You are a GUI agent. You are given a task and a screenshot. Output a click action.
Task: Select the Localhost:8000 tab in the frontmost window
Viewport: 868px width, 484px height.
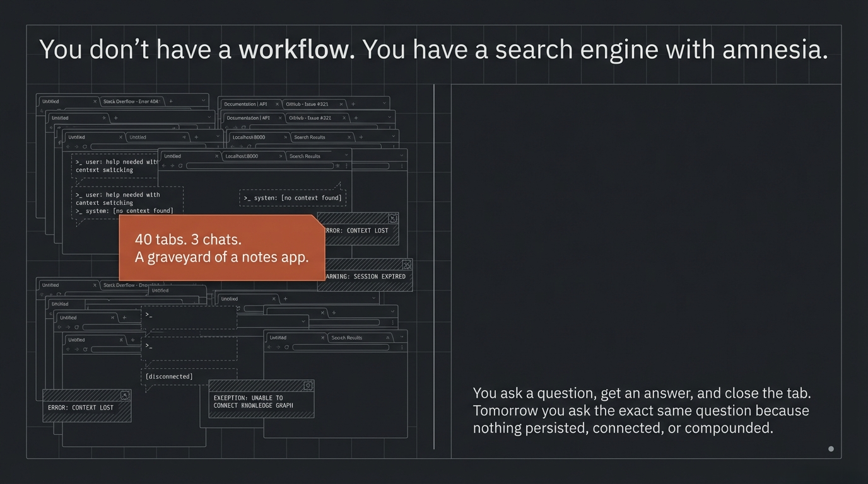point(242,156)
